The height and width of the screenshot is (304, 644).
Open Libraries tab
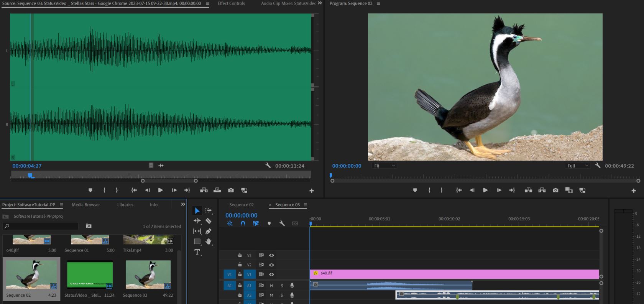coord(125,205)
